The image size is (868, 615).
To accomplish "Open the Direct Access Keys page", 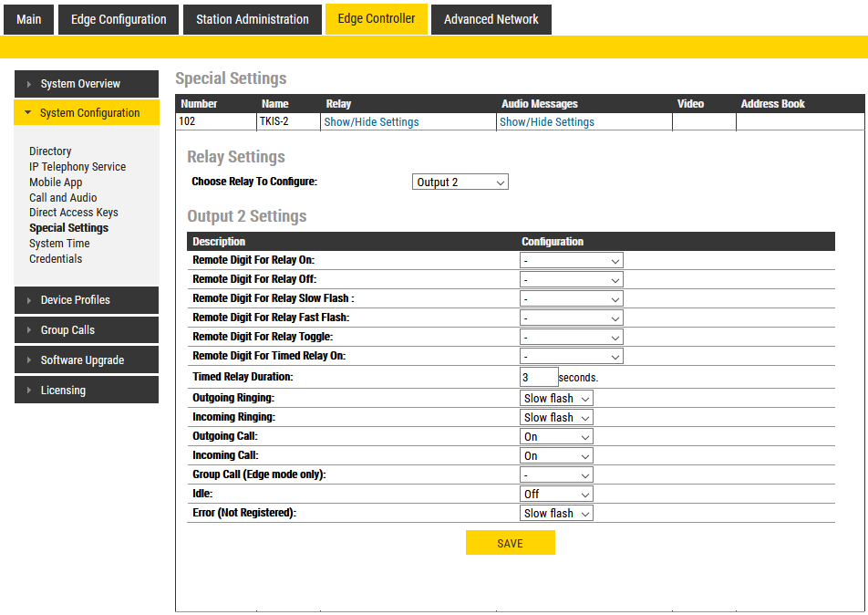I will click(x=73, y=213).
